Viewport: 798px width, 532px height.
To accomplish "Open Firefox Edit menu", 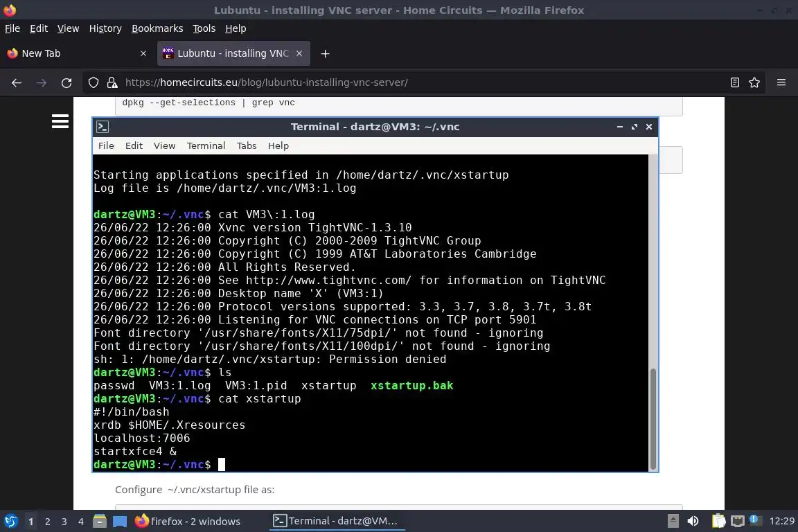I will coord(39,28).
